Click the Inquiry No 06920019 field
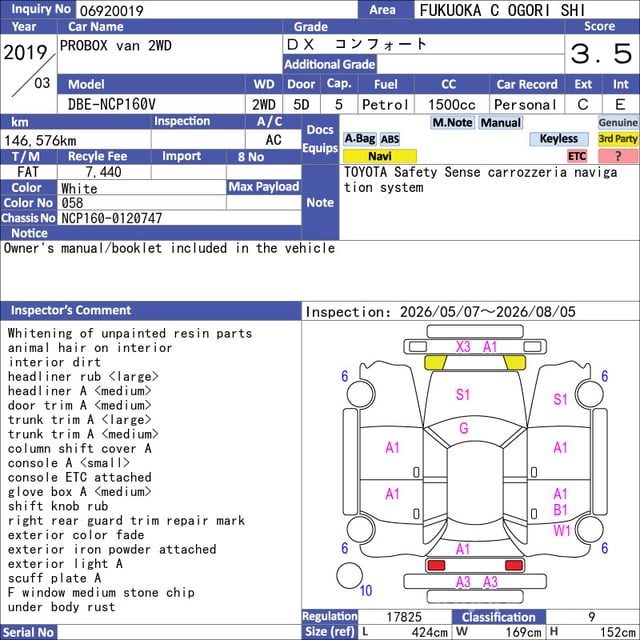 pos(216,10)
